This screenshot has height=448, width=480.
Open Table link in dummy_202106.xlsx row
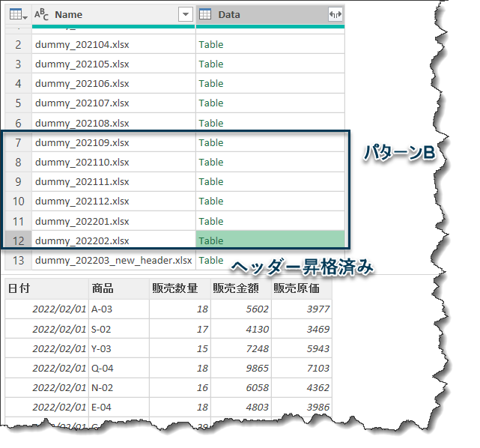211,84
